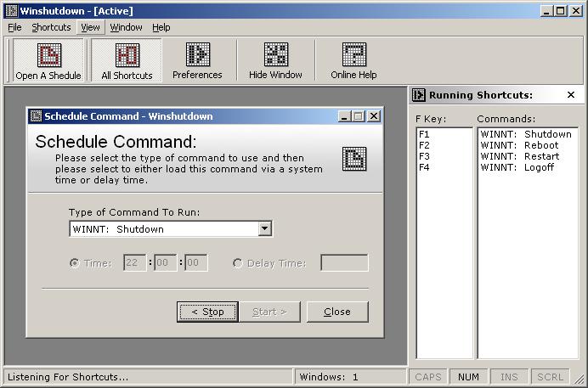Viewport: 588px width, 388px height.
Task: Open the Help menu
Action: pyautogui.click(x=161, y=27)
